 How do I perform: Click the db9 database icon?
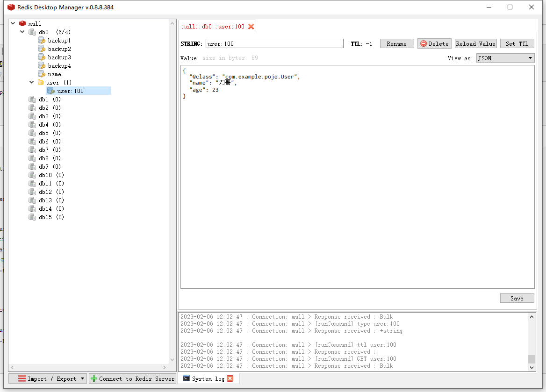(32, 166)
